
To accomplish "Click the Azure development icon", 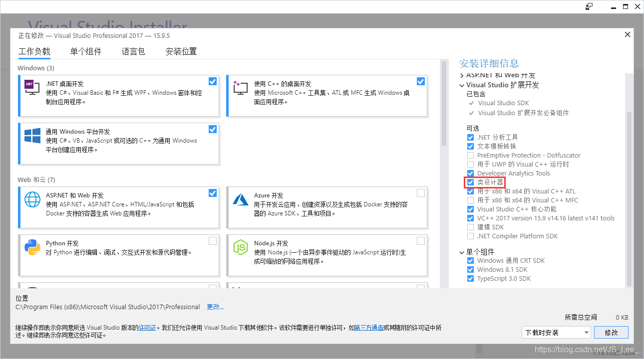I will (241, 199).
